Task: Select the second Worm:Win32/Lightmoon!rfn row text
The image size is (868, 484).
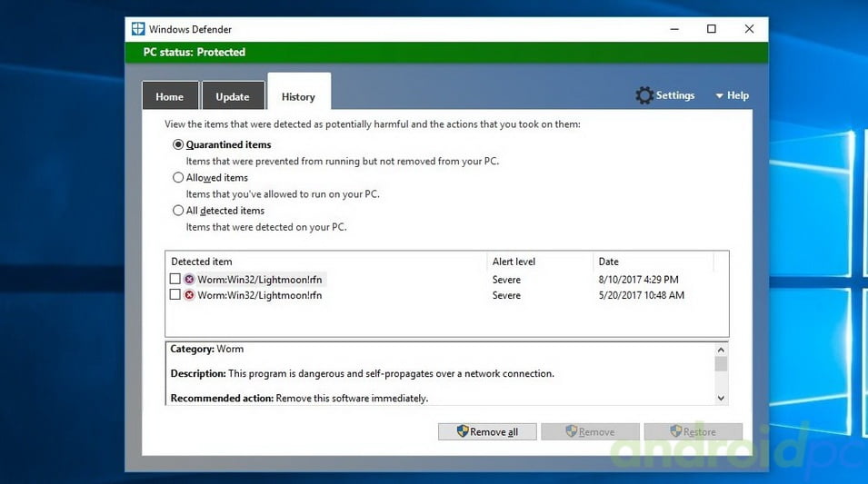Action: tap(260, 295)
